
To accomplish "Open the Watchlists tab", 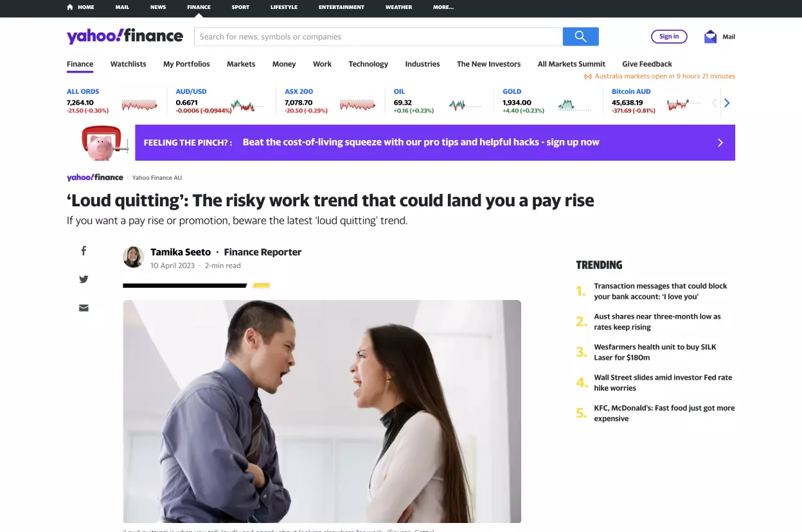I will coord(129,64).
